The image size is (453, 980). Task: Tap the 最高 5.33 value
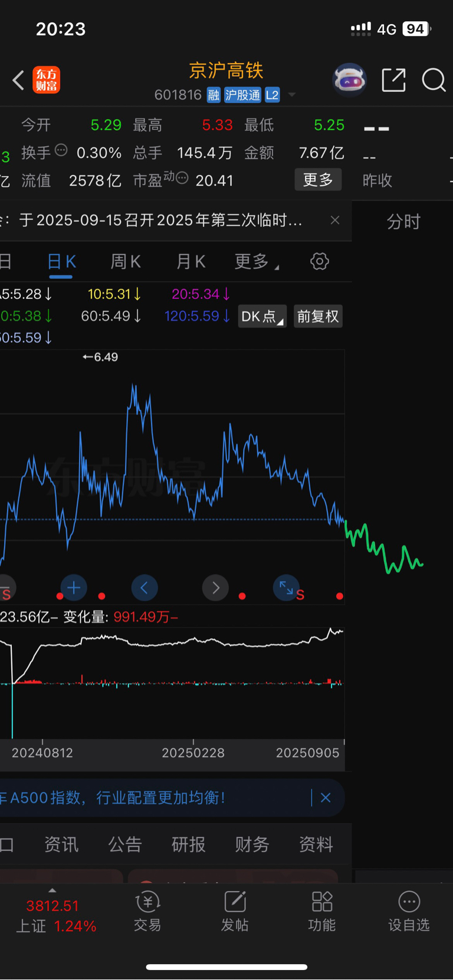tap(218, 125)
